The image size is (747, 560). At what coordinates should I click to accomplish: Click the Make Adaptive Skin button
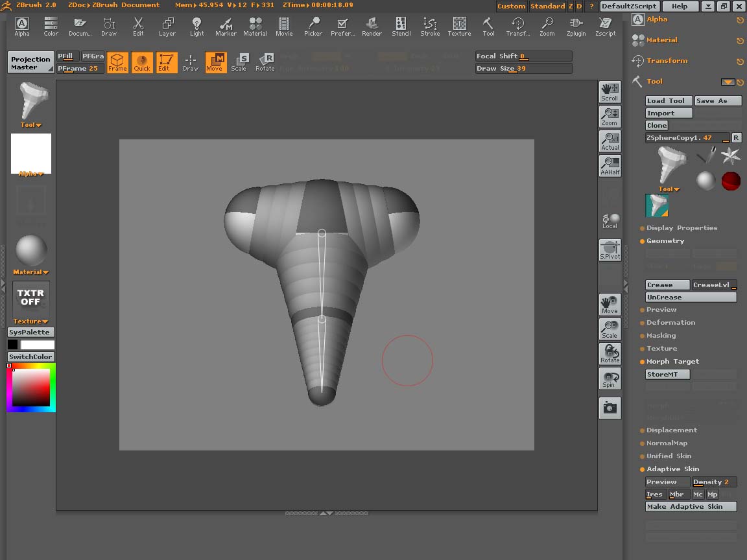[x=690, y=506]
